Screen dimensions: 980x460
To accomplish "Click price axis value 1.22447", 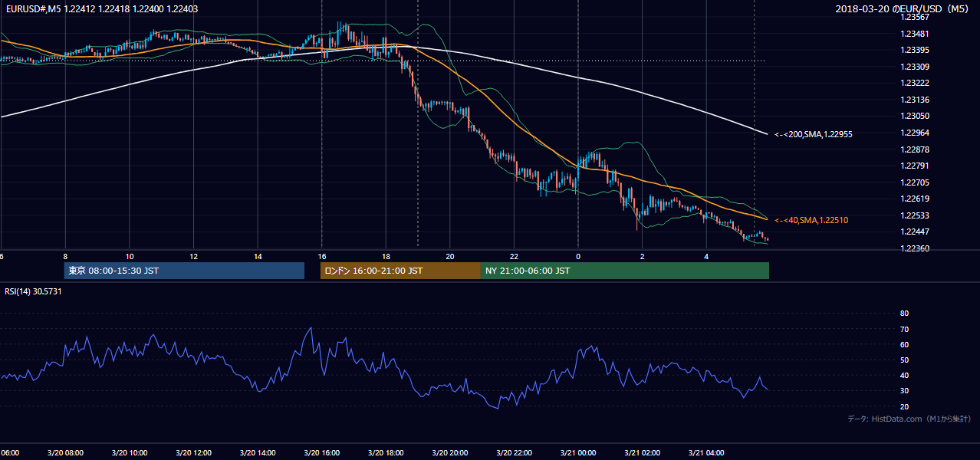I will (915, 232).
